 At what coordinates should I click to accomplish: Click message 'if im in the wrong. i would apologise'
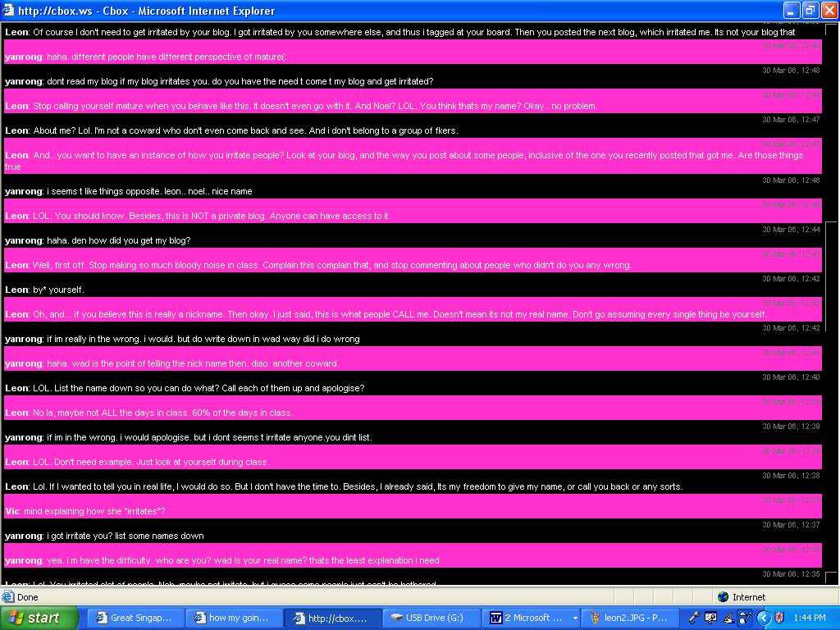209,437
